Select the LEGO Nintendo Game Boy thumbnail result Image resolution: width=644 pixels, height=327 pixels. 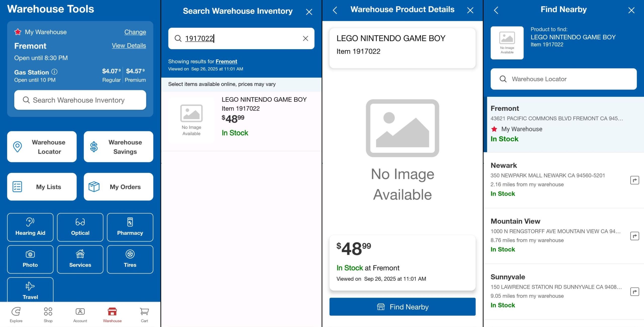191,120
